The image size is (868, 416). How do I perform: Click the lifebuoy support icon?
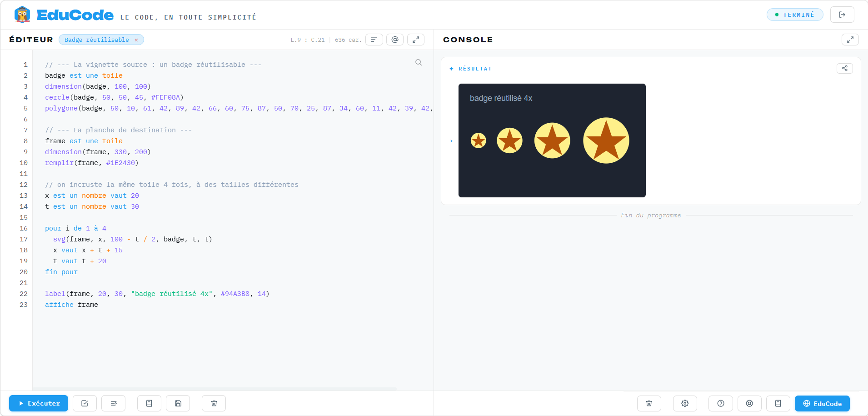tap(749, 403)
